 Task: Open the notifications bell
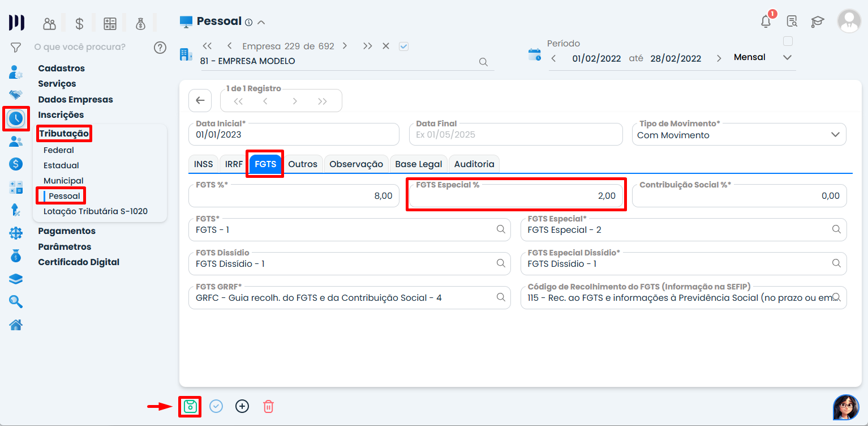[x=766, y=22]
